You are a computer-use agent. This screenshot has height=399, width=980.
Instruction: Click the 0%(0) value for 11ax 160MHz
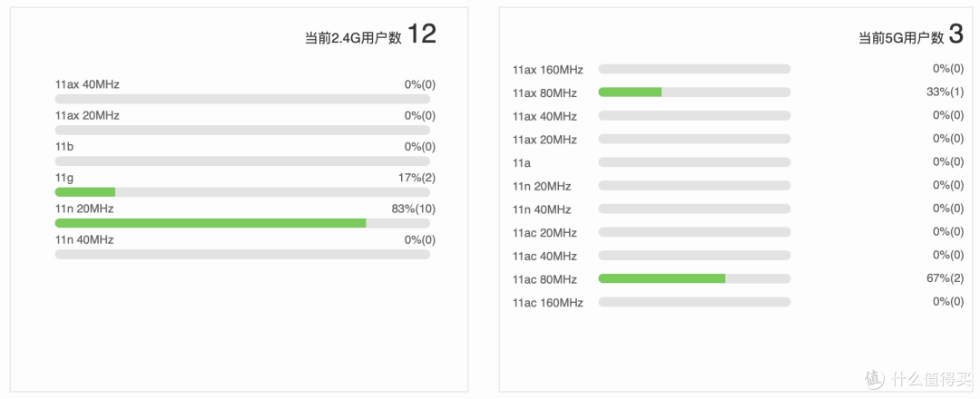click(948, 69)
